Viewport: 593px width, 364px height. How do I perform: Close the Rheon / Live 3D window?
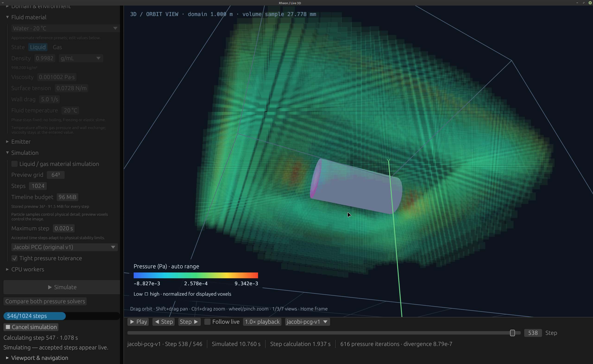tap(590, 3)
